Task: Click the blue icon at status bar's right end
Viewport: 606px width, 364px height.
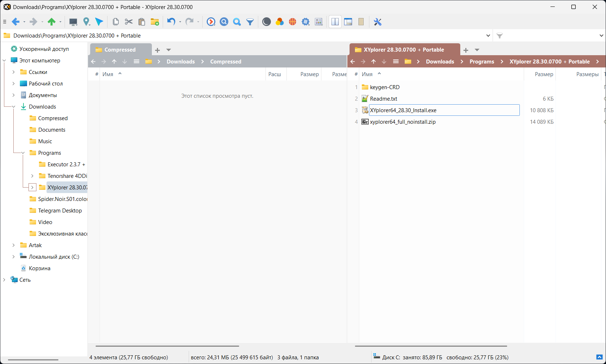Action: [x=600, y=357]
